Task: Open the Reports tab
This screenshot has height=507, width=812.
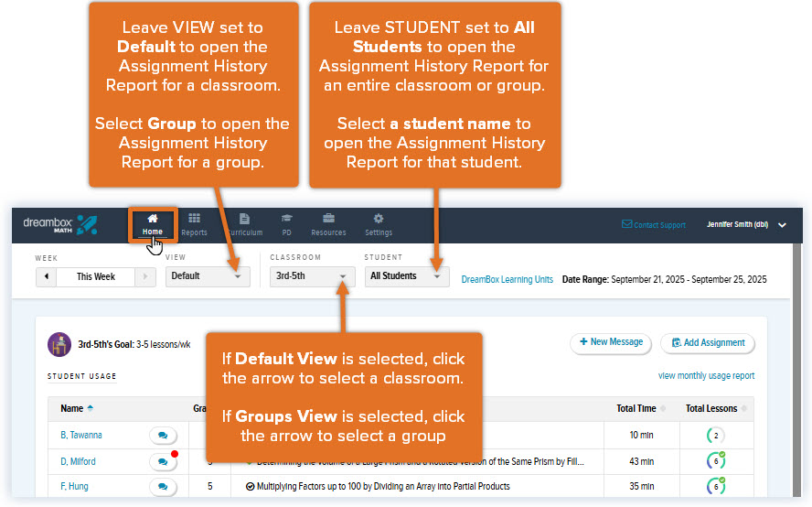Action: (194, 225)
